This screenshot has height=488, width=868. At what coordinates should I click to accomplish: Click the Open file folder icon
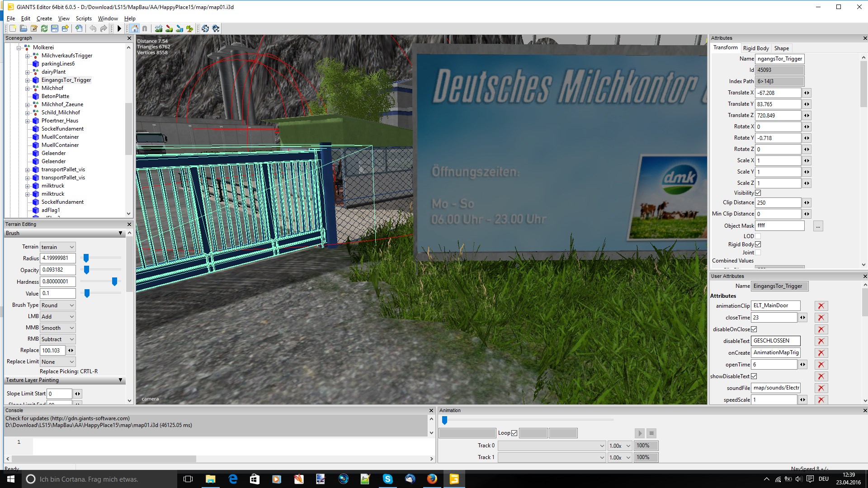[24, 28]
